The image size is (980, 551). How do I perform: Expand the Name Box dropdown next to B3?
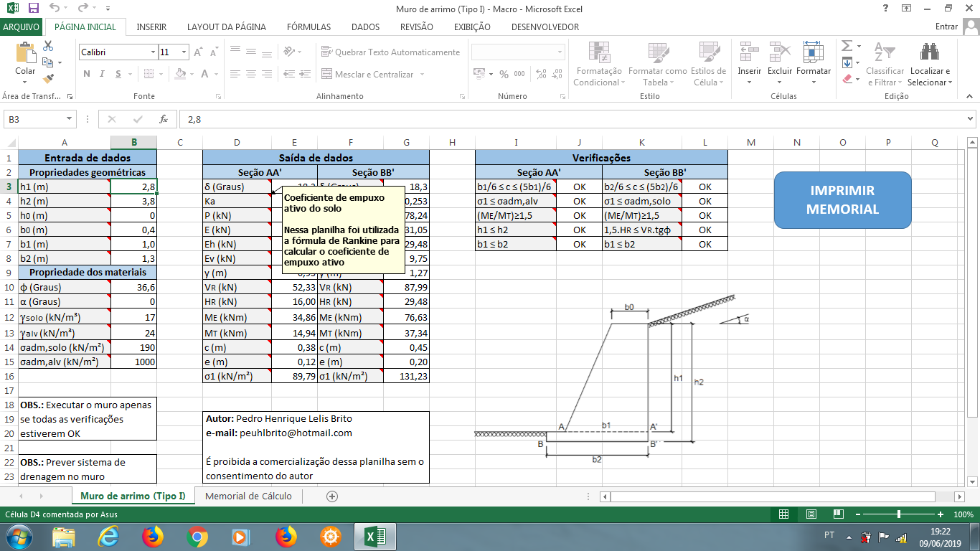point(70,119)
